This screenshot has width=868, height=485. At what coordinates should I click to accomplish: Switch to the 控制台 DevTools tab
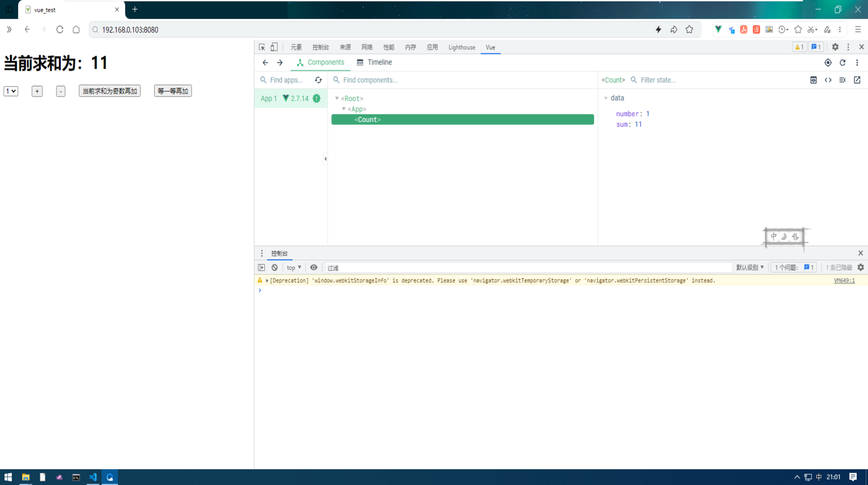321,47
